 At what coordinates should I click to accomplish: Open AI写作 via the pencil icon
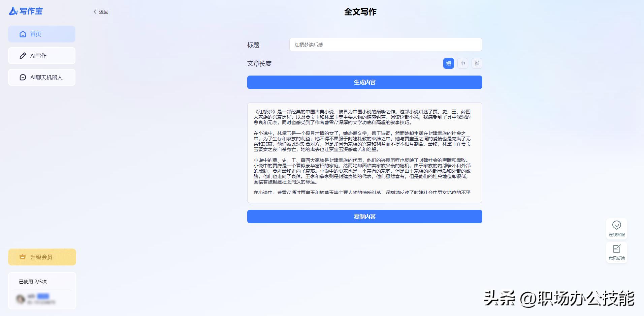(23, 55)
